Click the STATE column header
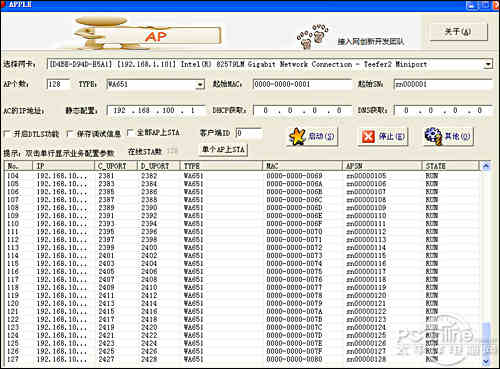The height and width of the screenshot is (369, 500). 451,166
